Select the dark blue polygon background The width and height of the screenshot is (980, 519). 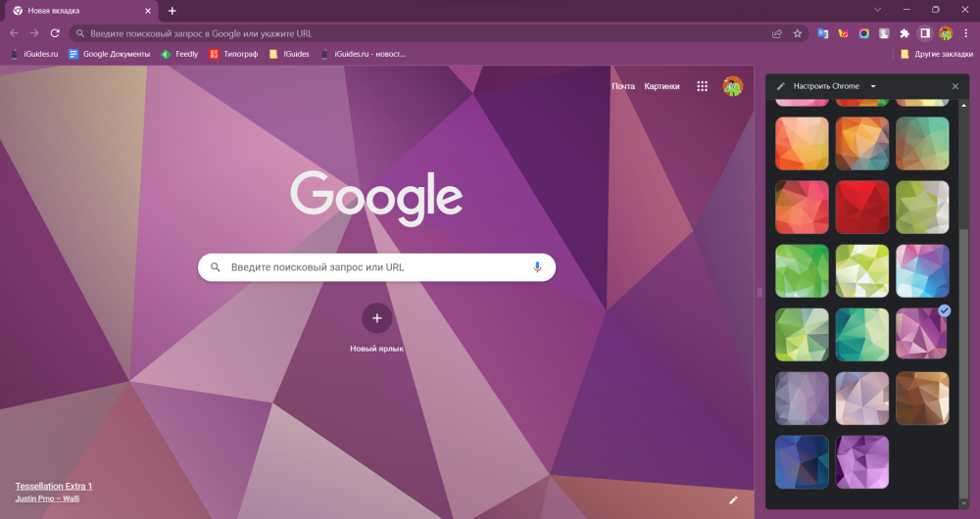802,462
